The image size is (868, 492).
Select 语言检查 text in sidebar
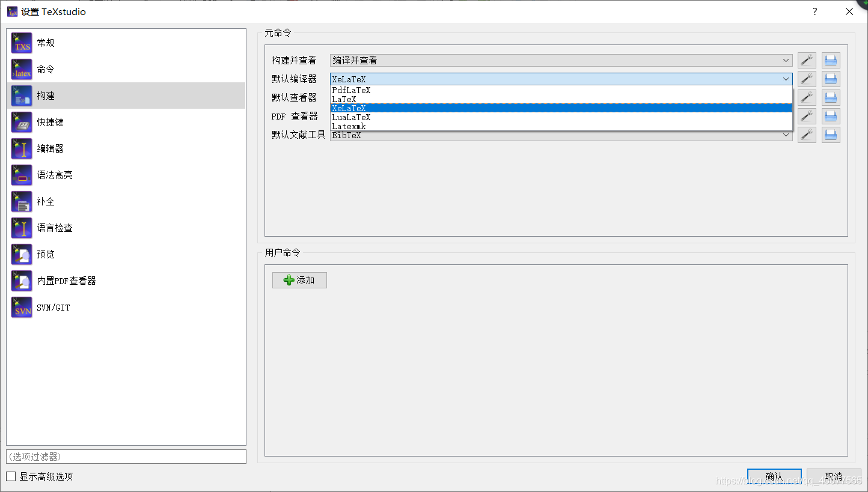pyautogui.click(x=55, y=228)
